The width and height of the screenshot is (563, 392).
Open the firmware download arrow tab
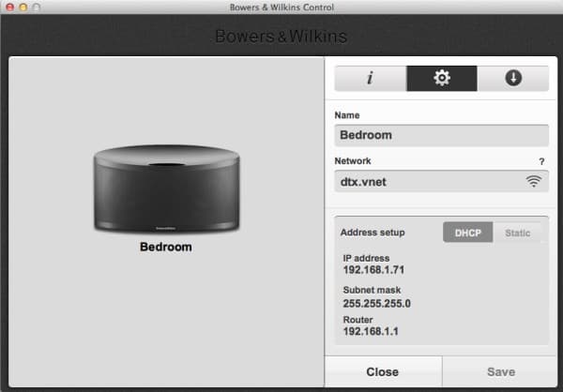(513, 78)
